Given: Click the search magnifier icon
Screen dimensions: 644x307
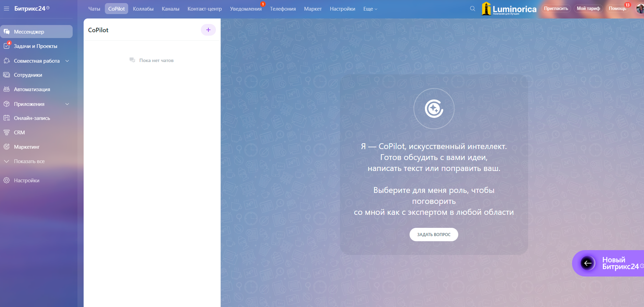Looking at the screenshot, I should [473, 9].
